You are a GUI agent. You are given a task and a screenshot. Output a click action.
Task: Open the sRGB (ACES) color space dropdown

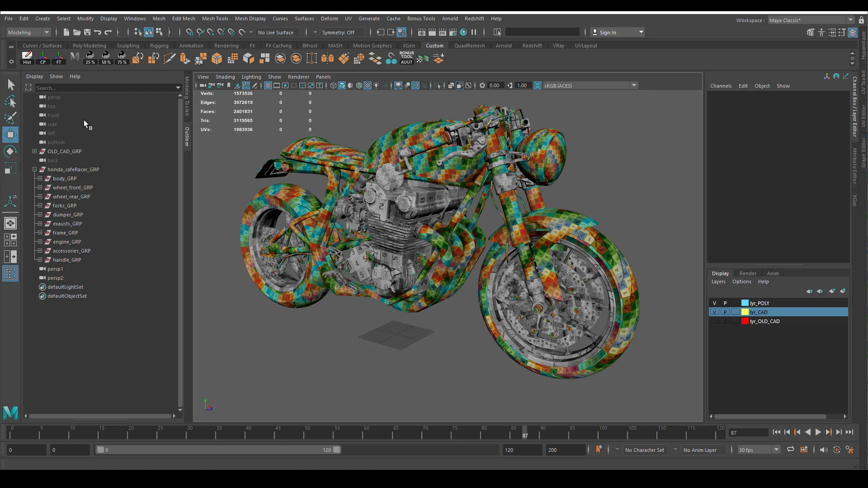[634, 85]
